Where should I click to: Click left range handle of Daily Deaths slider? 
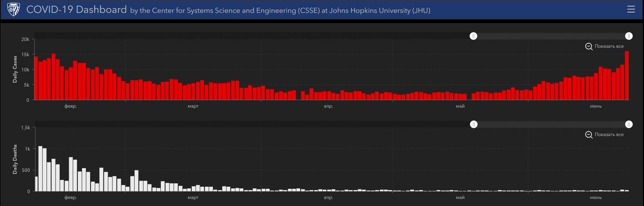click(x=474, y=124)
